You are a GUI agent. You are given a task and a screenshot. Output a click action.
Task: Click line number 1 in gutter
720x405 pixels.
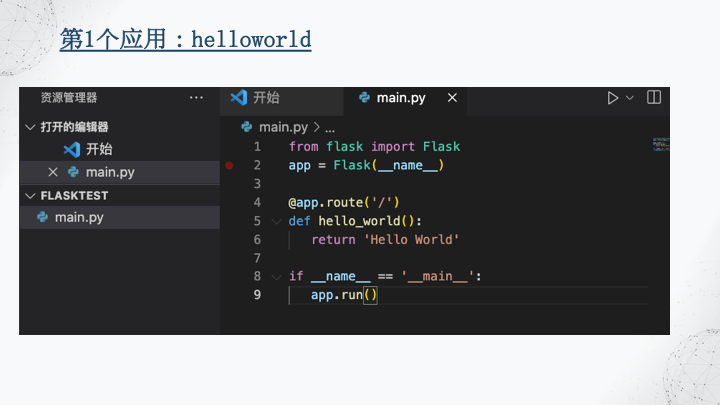coord(257,147)
